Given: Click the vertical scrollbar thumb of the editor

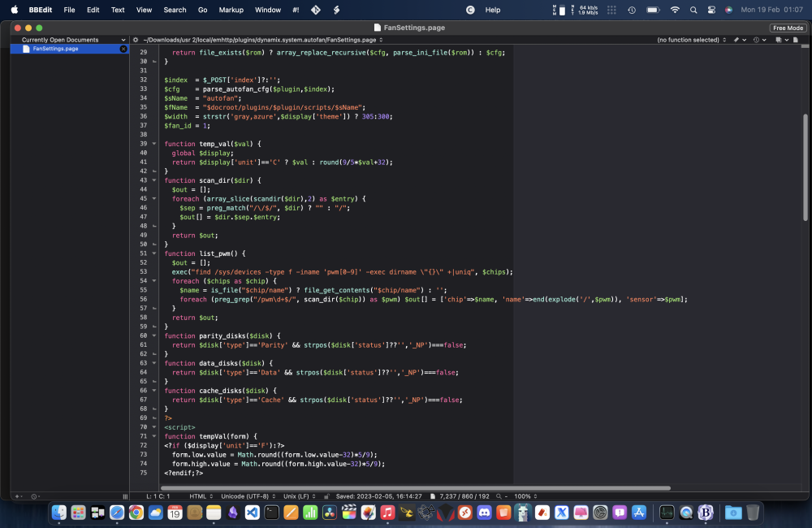Looking at the screenshot, I should click(x=806, y=167).
